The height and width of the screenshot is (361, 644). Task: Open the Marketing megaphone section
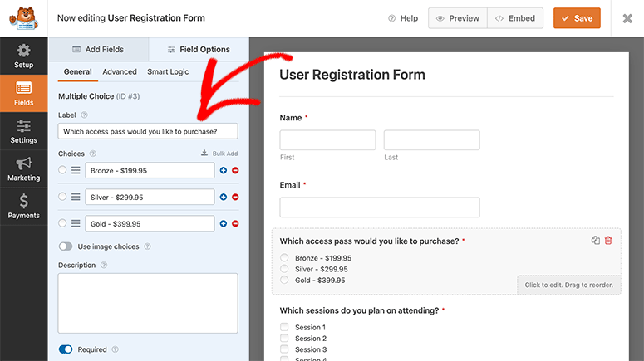pos(23,169)
